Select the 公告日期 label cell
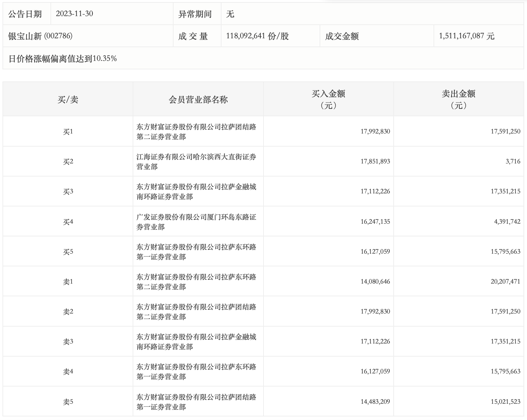 coord(27,14)
